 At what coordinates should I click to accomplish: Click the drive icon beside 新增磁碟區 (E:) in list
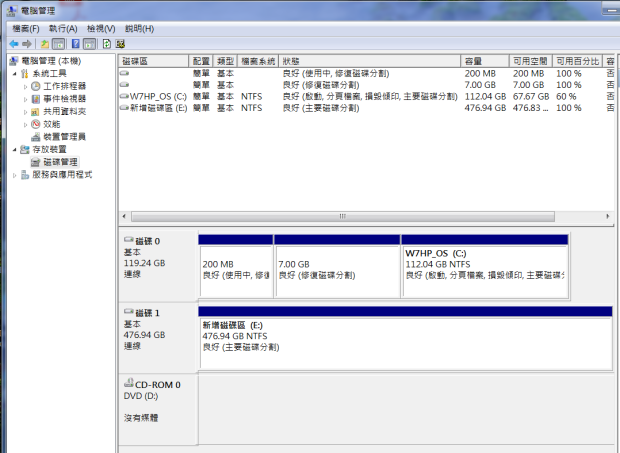pos(125,108)
